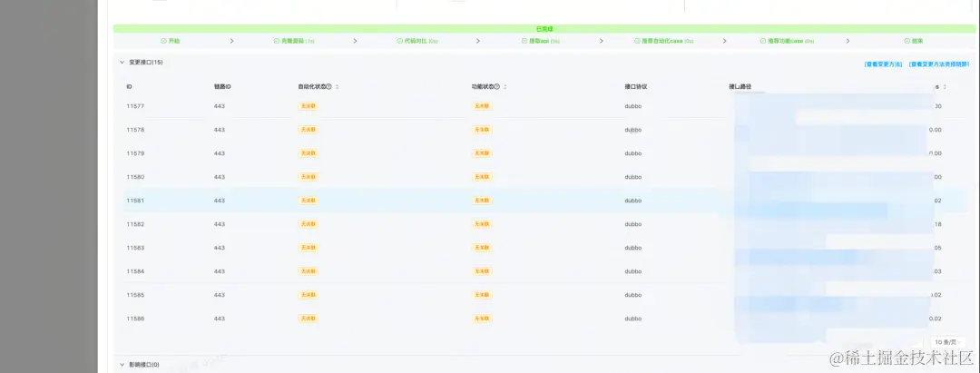The width and height of the screenshot is (980, 373).
Task: Click the help icon beside 功能状态 header
Action: point(497,87)
